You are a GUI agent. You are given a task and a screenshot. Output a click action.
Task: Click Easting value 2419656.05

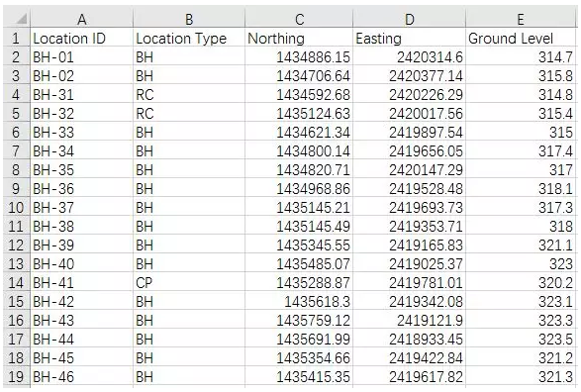[x=409, y=151]
